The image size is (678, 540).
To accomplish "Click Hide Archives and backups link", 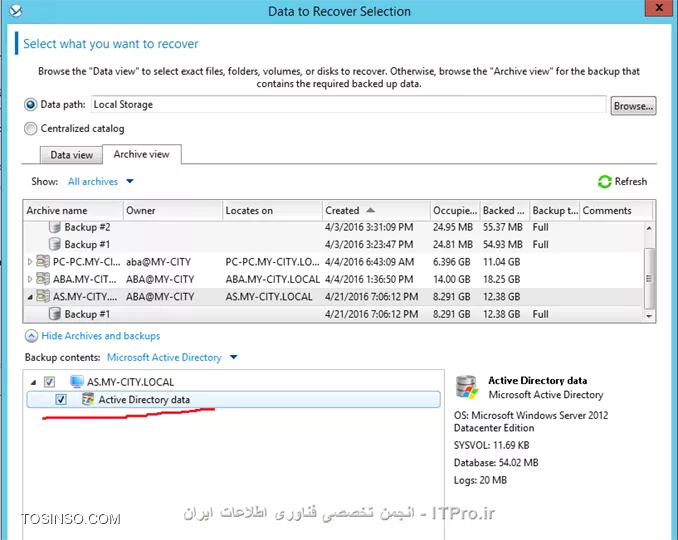I will (101, 336).
